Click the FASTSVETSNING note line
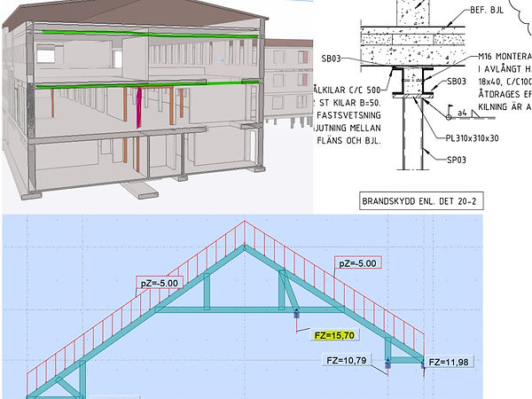The width and height of the screenshot is (532, 399). pyautogui.click(x=348, y=115)
